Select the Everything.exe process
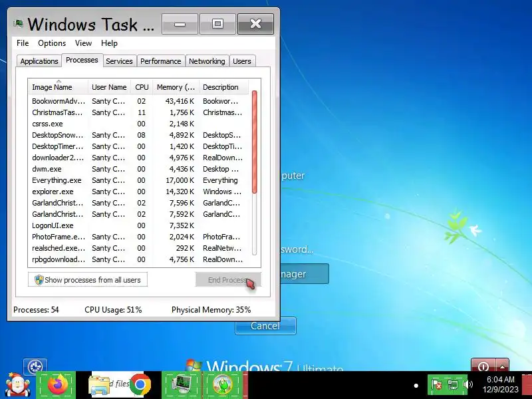Image resolution: width=532 pixels, height=399 pixels. coord(138,180)
